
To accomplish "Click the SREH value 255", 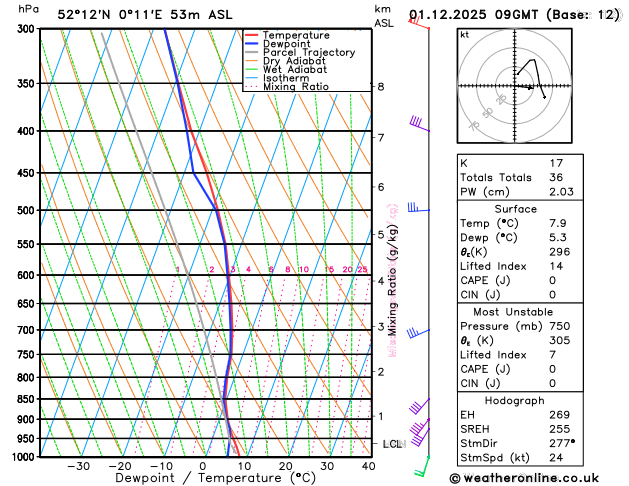I will 560,429.
